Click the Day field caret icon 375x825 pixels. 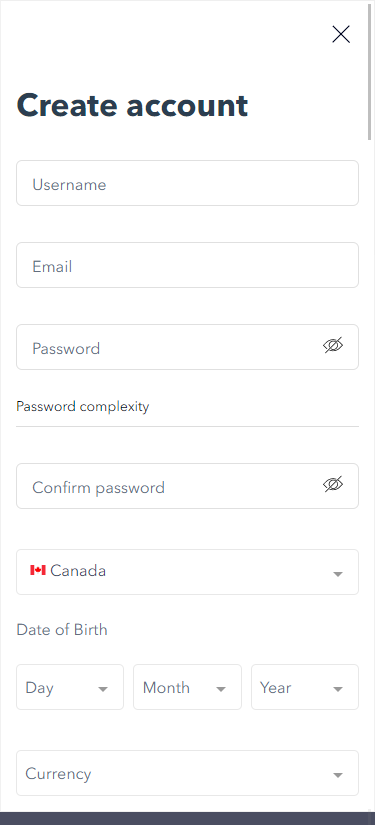(x=103, y=689)
